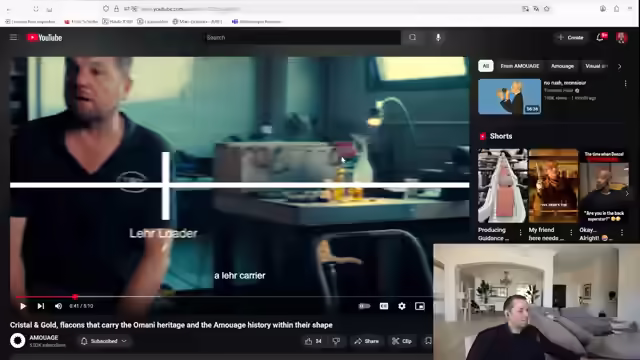Select the Amouage filter chip

(x=562, y=66)
